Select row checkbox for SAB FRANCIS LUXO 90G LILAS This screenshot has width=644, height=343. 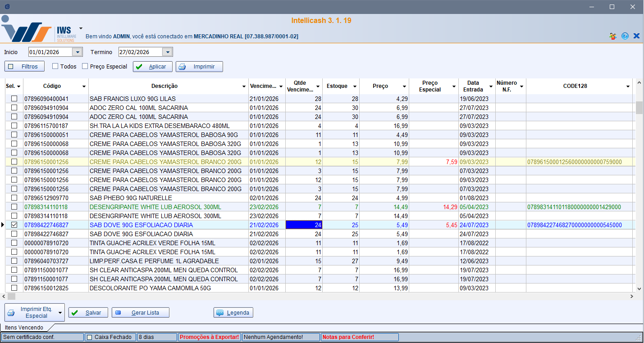pyautogui.click(x=14, y=99)
